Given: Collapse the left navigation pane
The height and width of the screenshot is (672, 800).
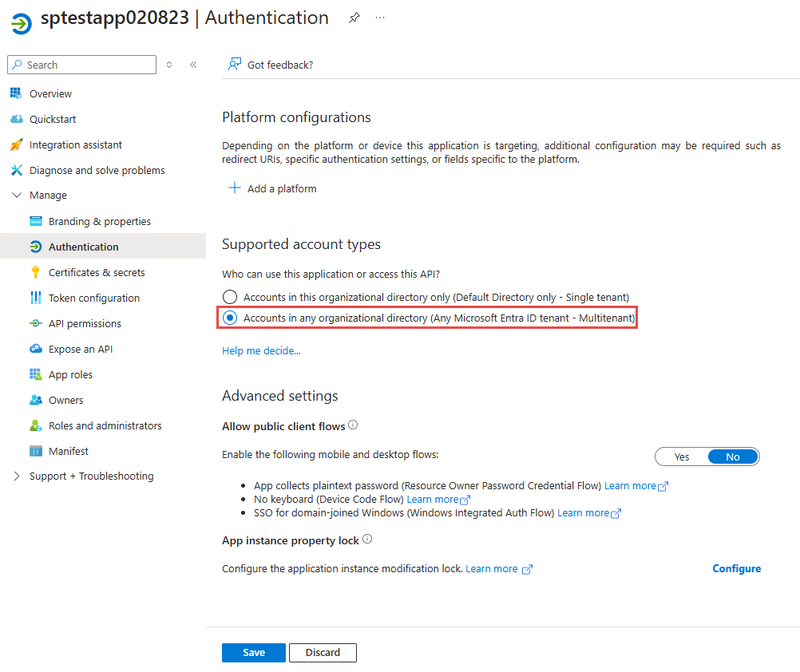Looking at the screenshot, I should tap(193, 64).
